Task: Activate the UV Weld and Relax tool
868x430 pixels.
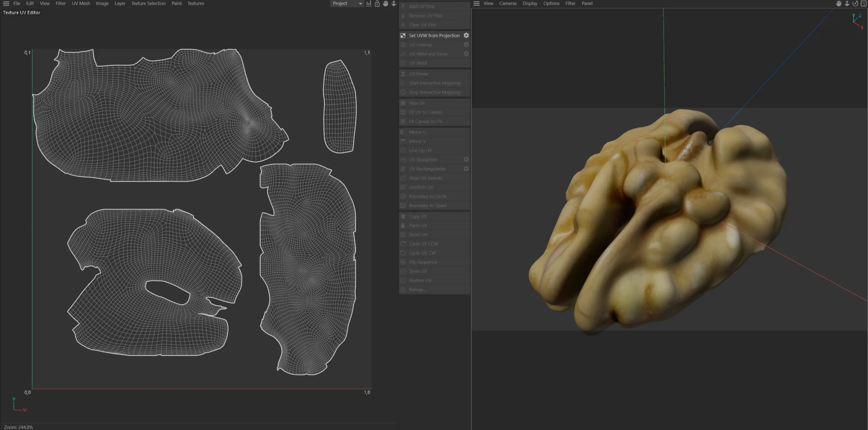Action: pos(428,54)
